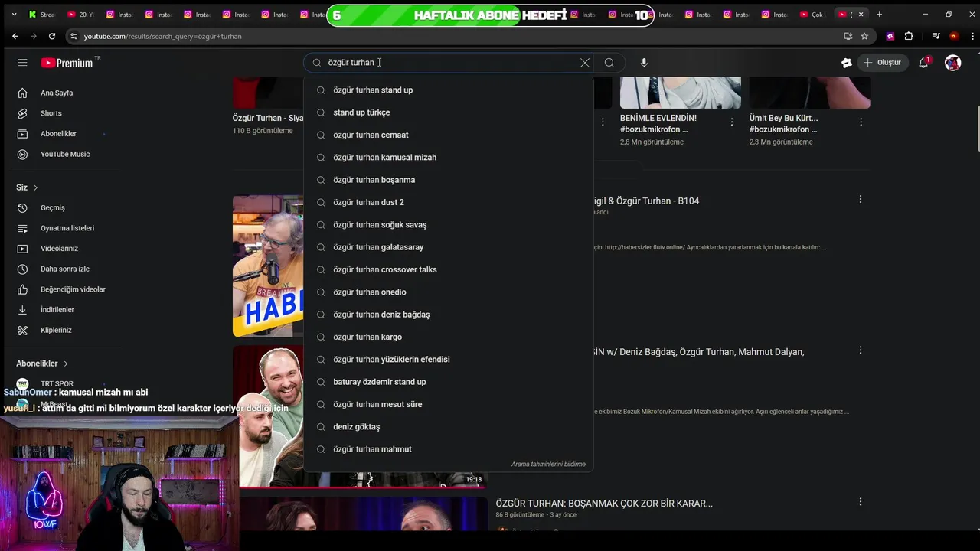Expand the Abonelikler subscriptions heading chevron
The image size is (980, 551).
(66, 364)
